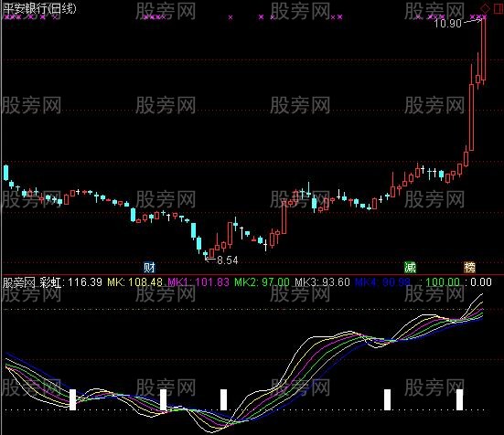Click the green MK2: 97.00 value

[262, 282]
